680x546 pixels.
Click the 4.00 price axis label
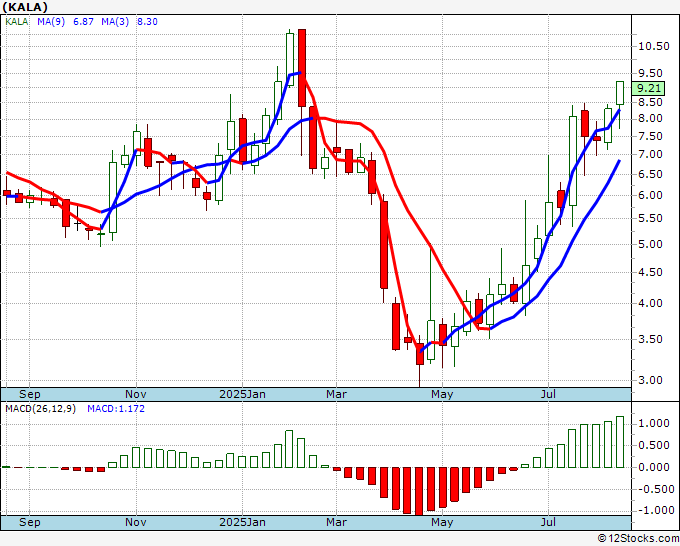click(651, 304)
